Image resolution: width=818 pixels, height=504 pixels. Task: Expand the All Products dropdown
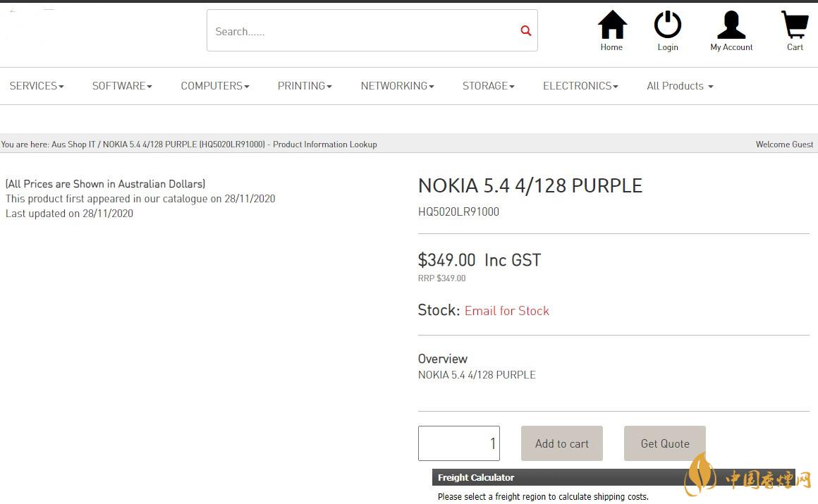(680, 86)
